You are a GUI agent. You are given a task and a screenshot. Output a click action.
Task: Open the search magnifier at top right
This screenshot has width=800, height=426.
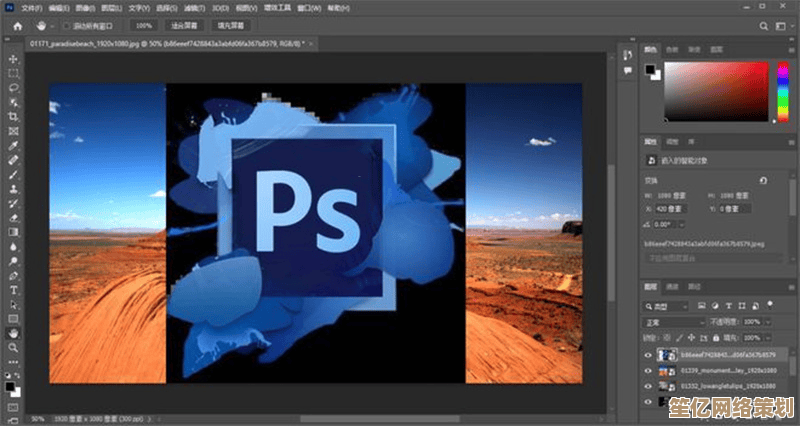(763, 26)
